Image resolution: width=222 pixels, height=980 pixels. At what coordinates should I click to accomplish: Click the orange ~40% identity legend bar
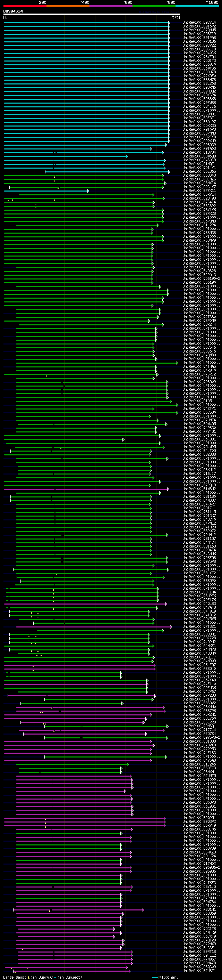[x=68, y=7]
